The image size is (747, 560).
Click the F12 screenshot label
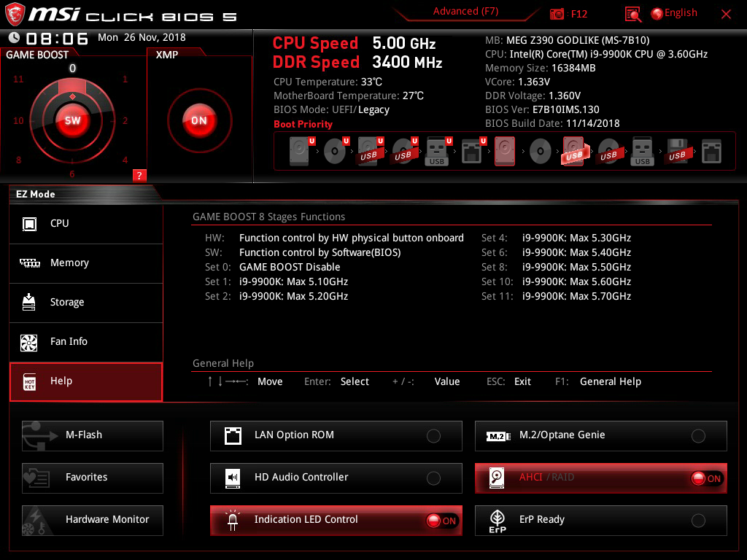pos(578,14)
